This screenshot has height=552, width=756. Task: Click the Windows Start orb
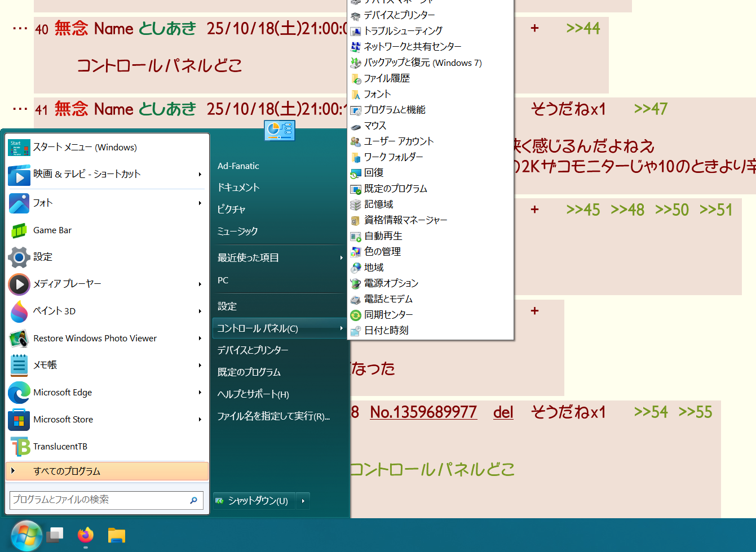(x=26, y=535)
